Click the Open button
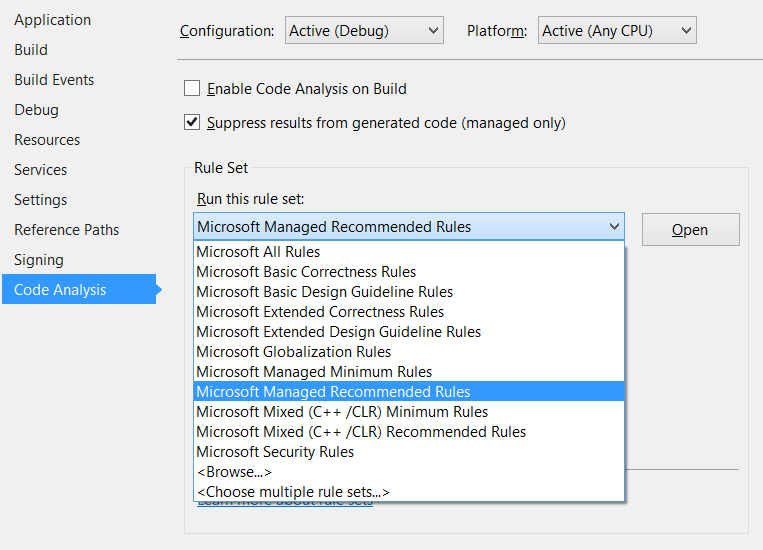The image size is (763, 550). [x=690, y=229]
